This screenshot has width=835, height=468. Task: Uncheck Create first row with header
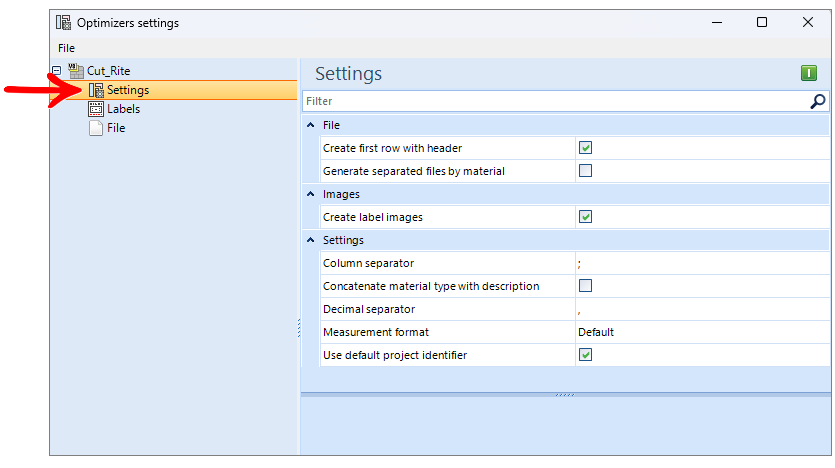point(585,148)
